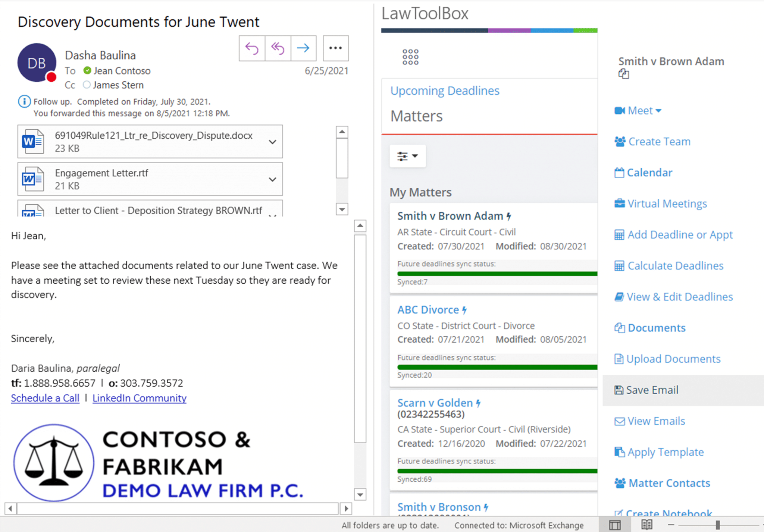The width and height of the screenshot is (764, 532).
Task: Expand the Scarn v Golden matter entry
Action: (435, 402)
